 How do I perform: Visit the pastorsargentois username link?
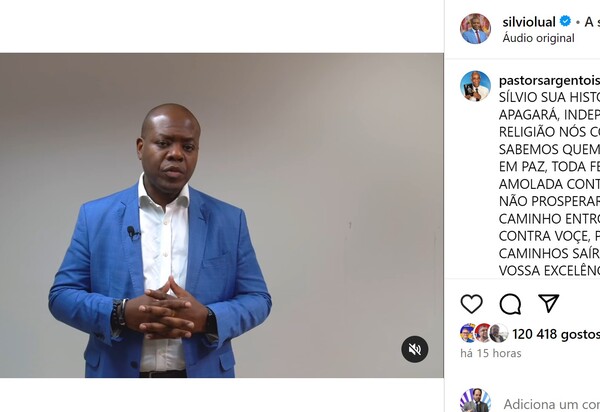[x=549, y=81]
